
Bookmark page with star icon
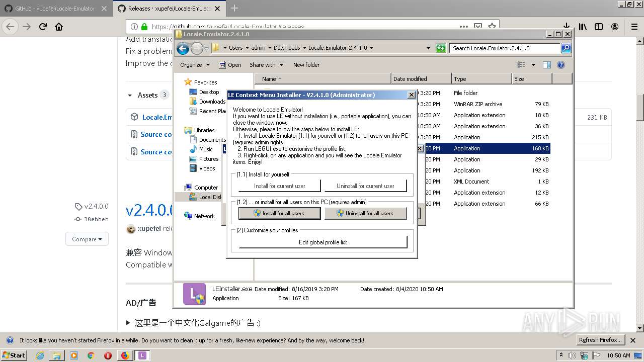[x=492, y=27]
